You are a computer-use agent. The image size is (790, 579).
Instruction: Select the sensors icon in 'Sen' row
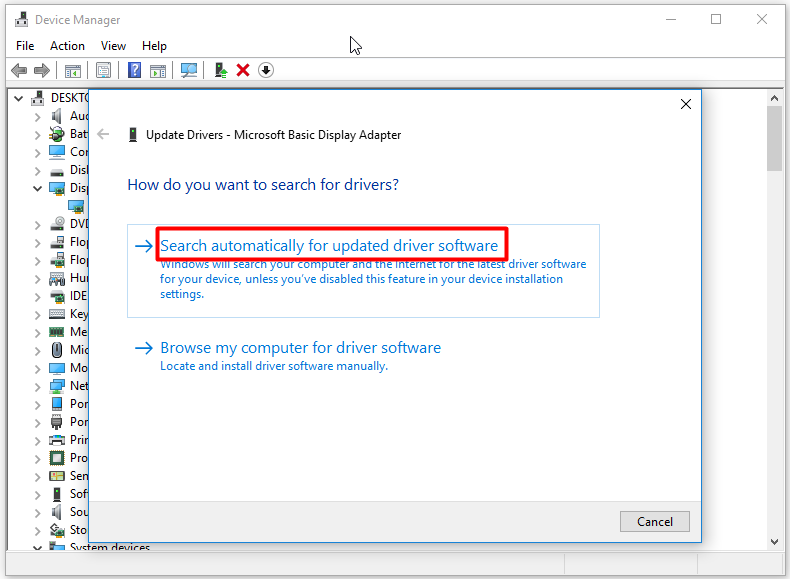57,476
